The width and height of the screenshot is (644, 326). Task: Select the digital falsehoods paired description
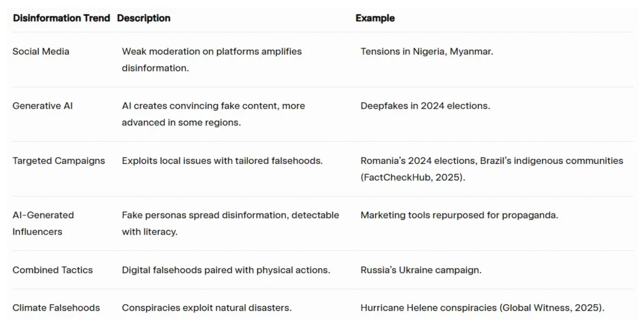(226, 270)
